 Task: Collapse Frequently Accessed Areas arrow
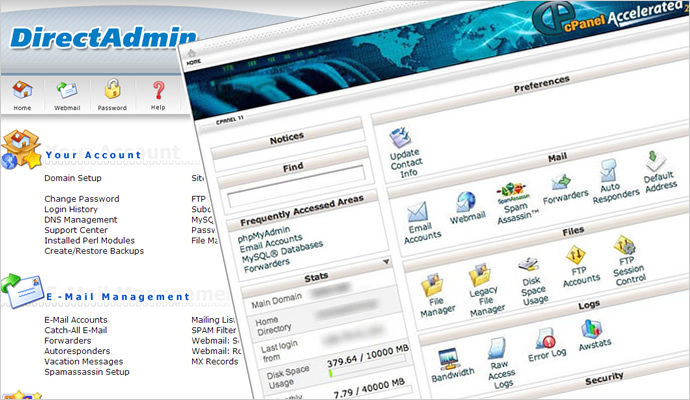point(386,262)
